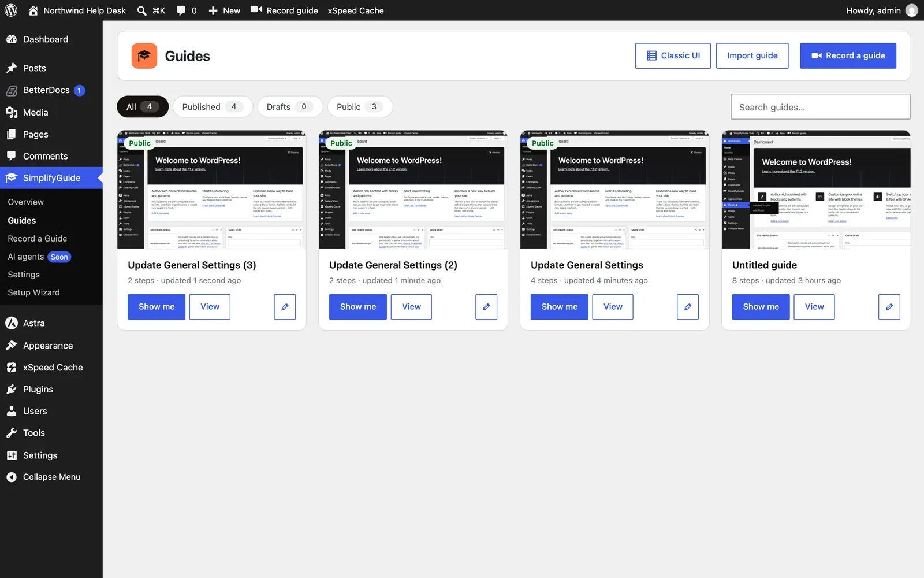Open xSpeed Cache in admin bar
This screenshot has width=924, height=578.
(356, 10)
